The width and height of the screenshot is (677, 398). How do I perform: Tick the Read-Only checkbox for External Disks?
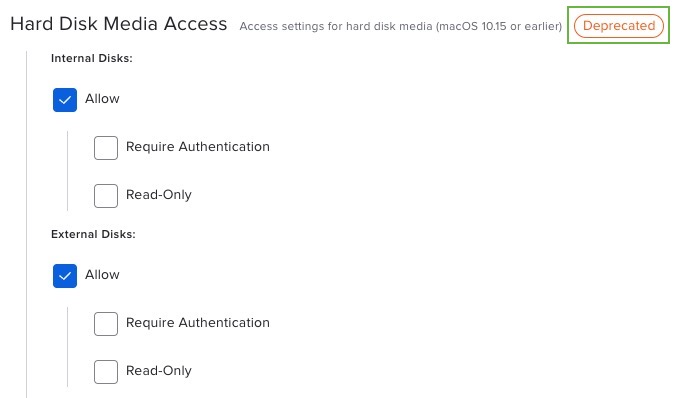(x=106, y=372)
